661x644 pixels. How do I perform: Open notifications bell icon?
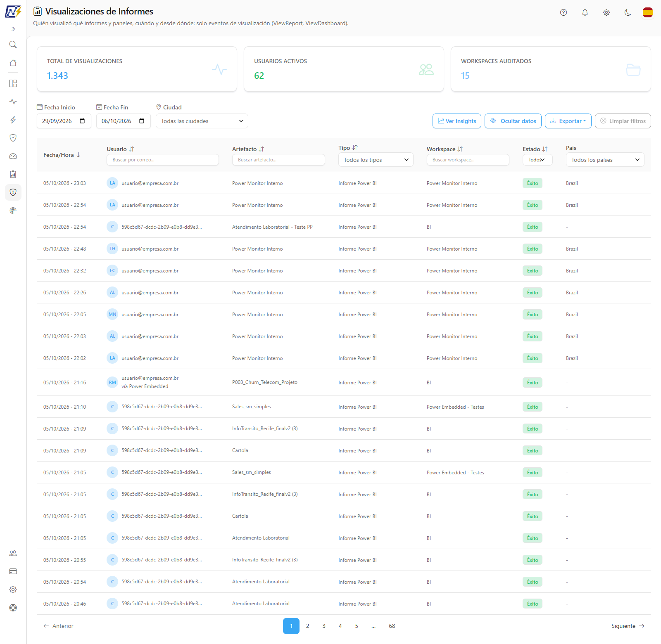pyautogui.click(x=585, y=12)
